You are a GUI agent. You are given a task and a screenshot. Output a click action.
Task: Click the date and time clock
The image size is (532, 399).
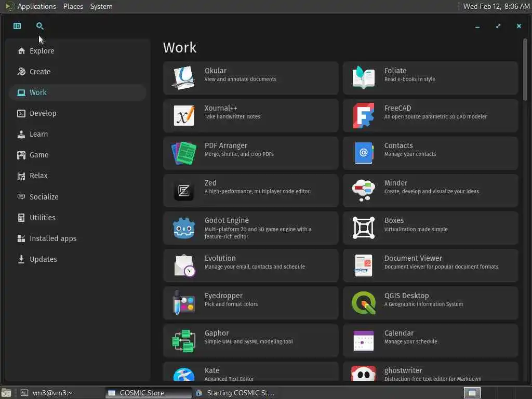click(496, 6)
